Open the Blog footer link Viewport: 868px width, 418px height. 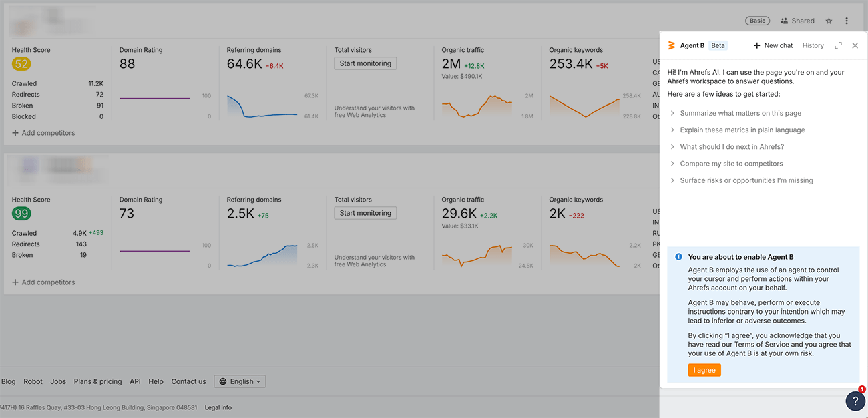[x=8, y=381]
